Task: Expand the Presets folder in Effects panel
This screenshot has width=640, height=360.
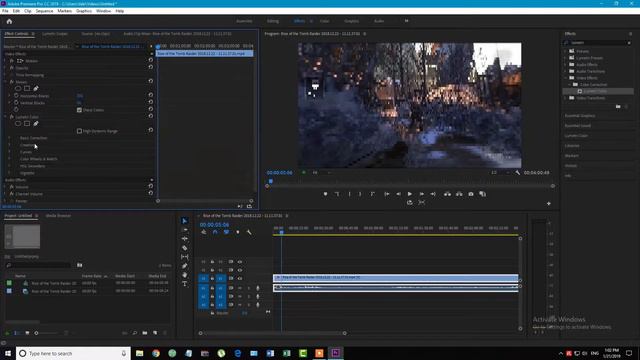Action: click(566, 51)
